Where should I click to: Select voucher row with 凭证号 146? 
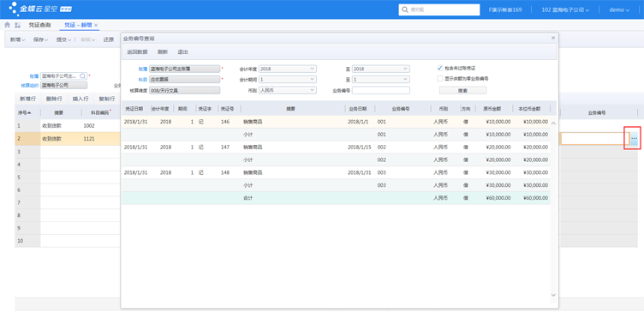point(336,122)
